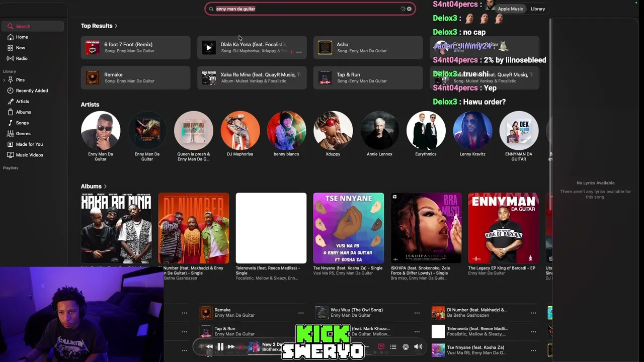
Task: Play Wuu Wuu (The Owl Song) row
Action: [x=368, y=313]
